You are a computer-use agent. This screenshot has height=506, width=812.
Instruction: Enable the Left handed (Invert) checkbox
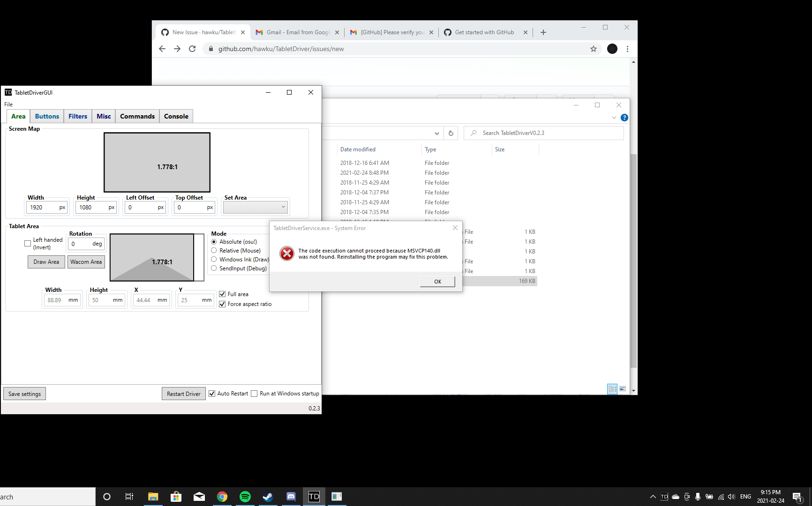pyautogui.click(x=27, y=243)
